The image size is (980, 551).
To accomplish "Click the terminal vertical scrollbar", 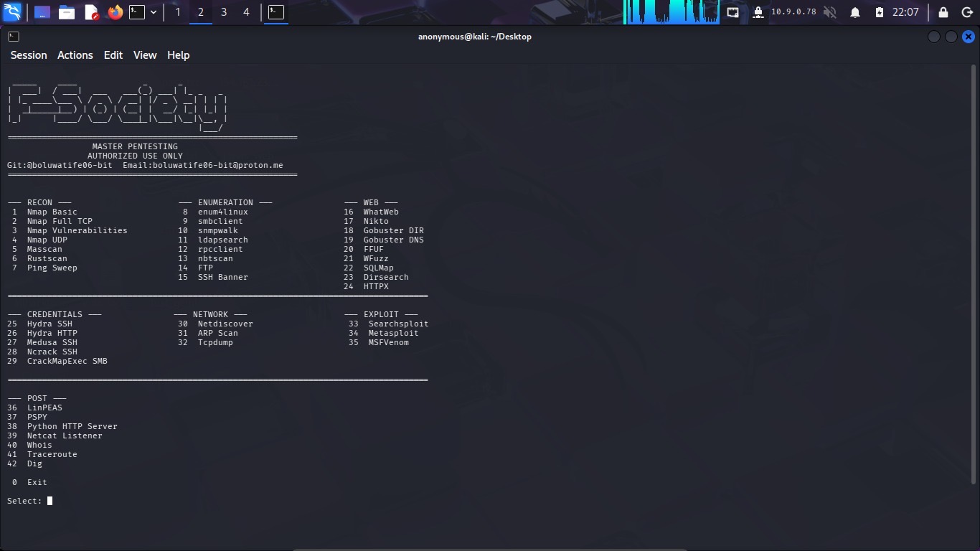I will [x=974, y=273].
